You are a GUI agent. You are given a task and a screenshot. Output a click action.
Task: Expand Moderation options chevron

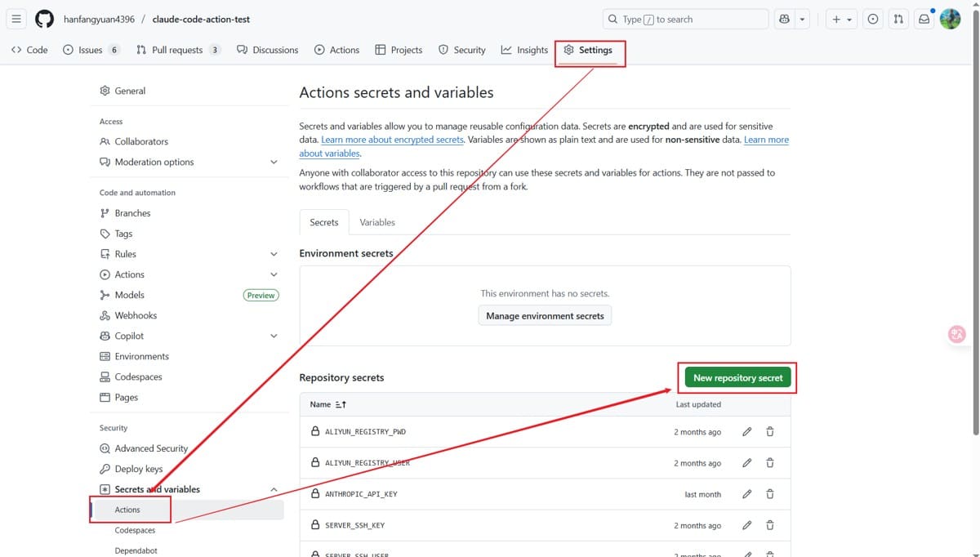[x=274, y=162]
